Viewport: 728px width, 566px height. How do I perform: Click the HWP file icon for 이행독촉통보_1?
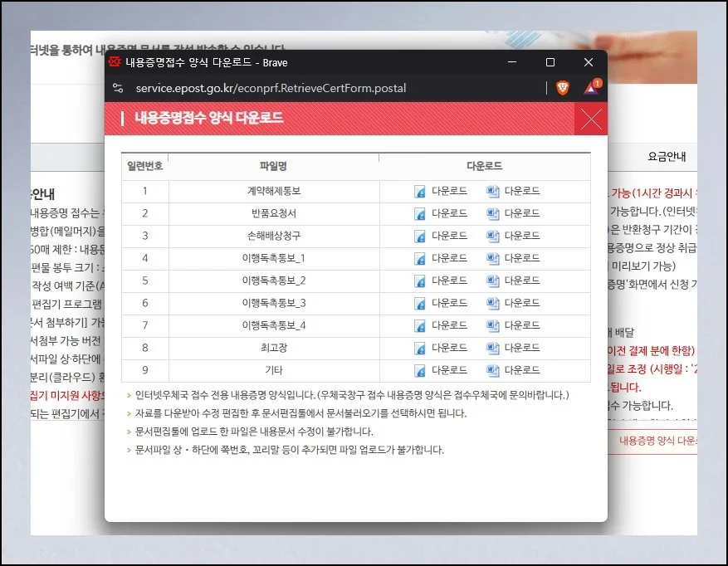click(x=420, y=258)
